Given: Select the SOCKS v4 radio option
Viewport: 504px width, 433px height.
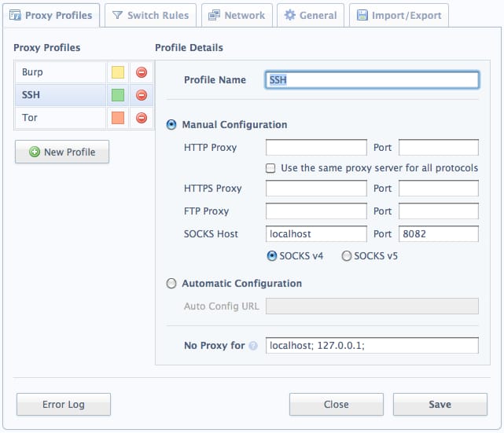Looking at the screenshot, I should 272,256.
